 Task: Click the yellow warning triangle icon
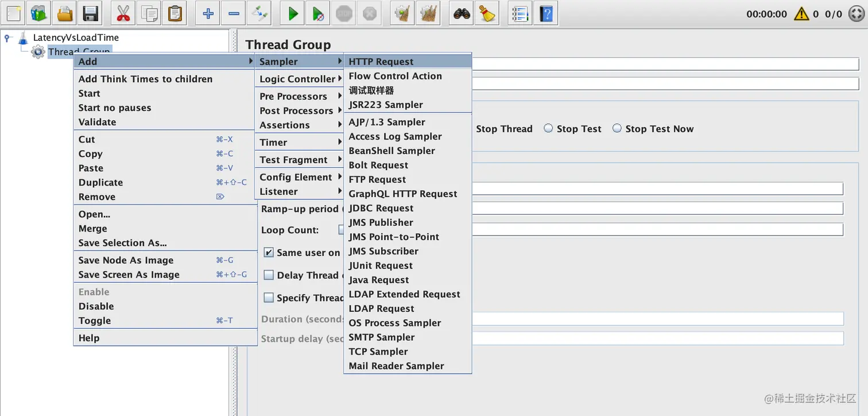(x=801, y=13)
